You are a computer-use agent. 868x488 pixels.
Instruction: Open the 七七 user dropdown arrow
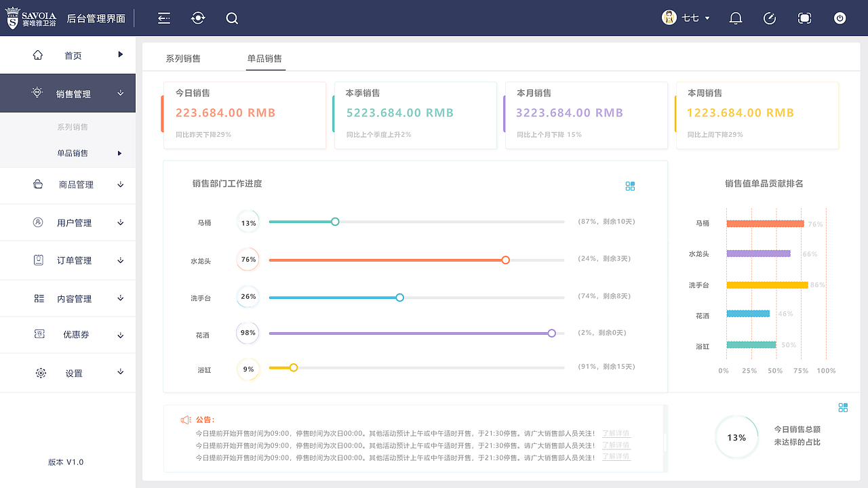point(707,18)
